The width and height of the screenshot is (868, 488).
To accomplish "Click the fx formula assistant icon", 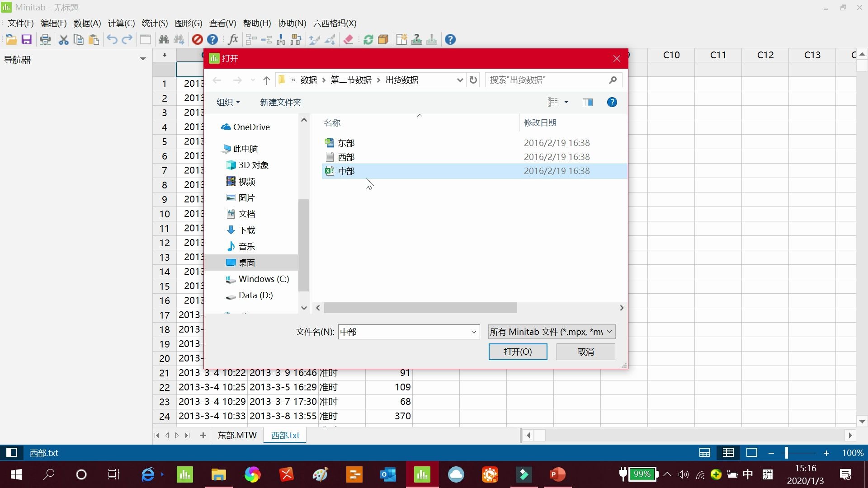I will click(233, 39).
